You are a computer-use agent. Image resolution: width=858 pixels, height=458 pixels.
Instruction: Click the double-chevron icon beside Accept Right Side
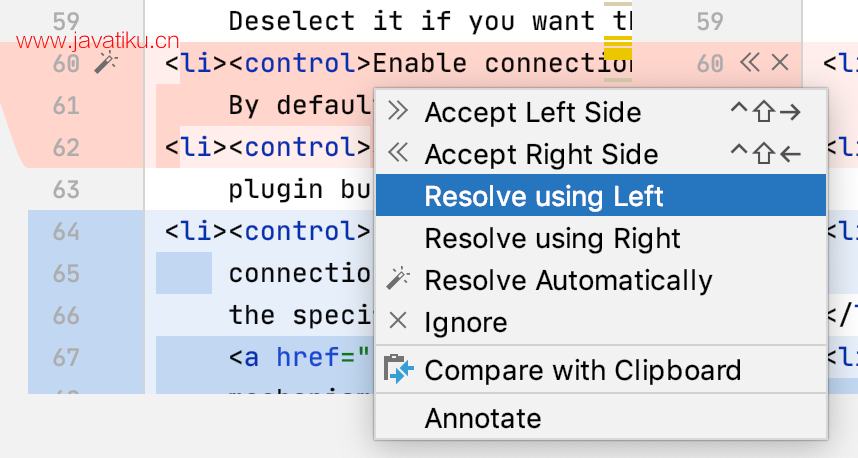[398, 153]
